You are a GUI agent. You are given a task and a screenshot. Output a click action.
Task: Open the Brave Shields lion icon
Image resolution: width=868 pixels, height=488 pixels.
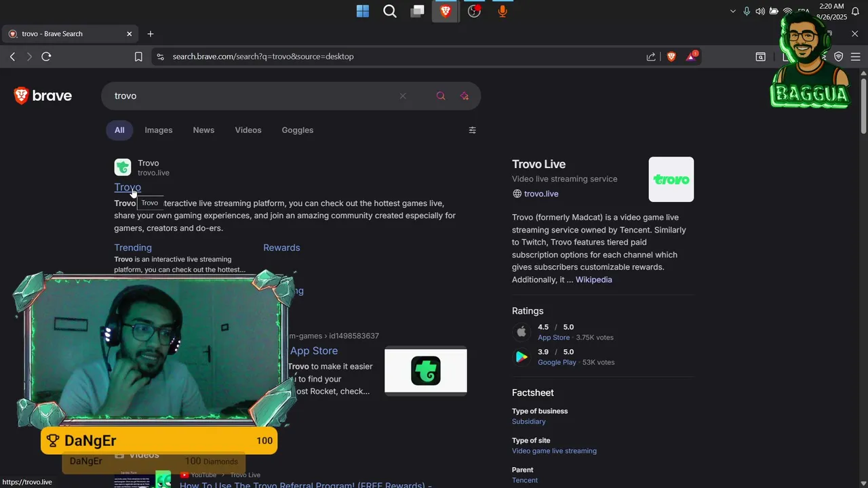tap(671, 57)
